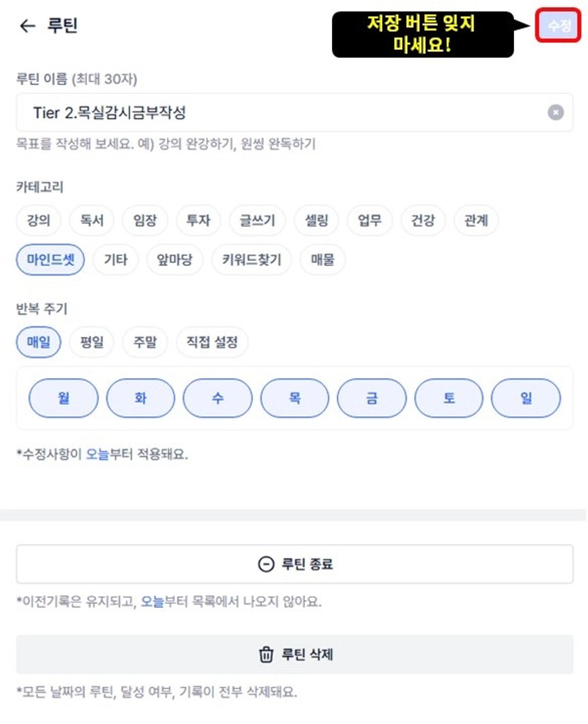Toggle Wednesday 수 day button
Image resolution: width=588 pixels, height=724 pixels.
pos(218,398)
